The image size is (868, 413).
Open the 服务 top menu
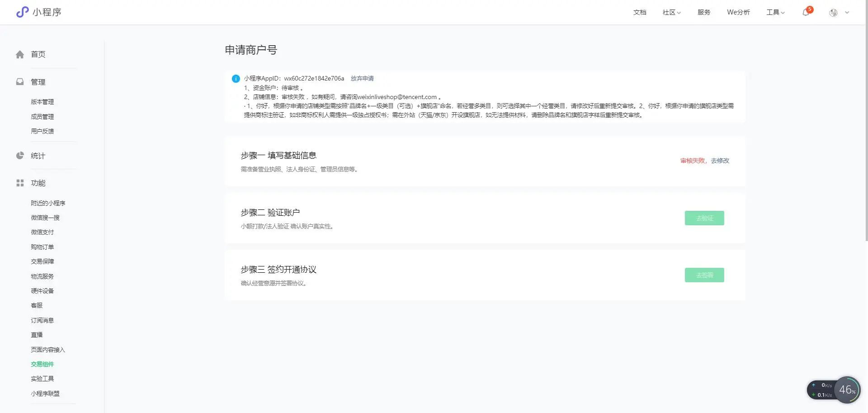[x=704, y=12]
